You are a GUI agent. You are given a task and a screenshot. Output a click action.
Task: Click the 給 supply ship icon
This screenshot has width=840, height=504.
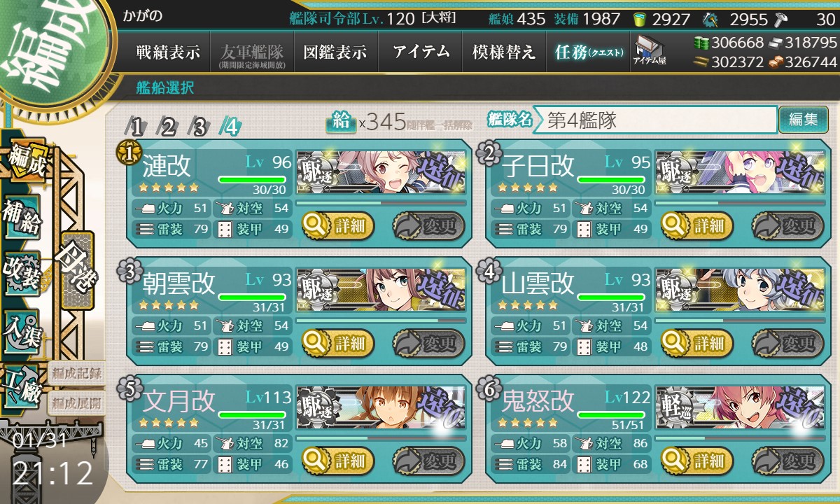click(x=341, y=122)
